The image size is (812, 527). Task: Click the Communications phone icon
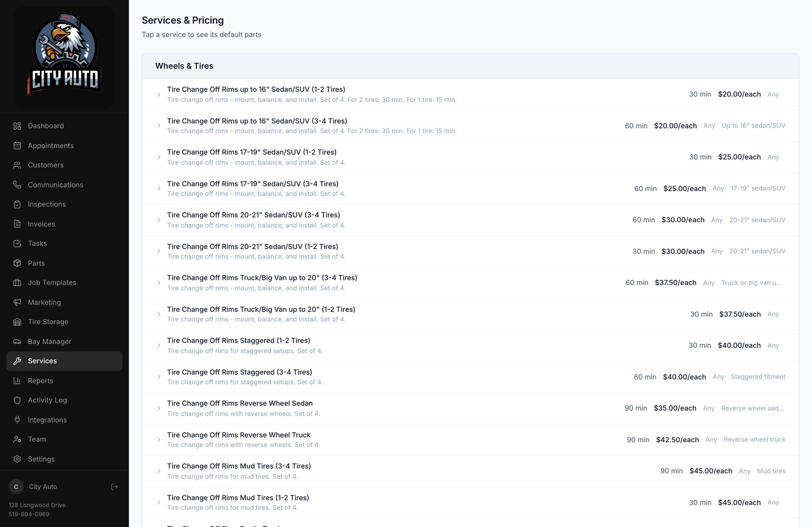point(17,185)
